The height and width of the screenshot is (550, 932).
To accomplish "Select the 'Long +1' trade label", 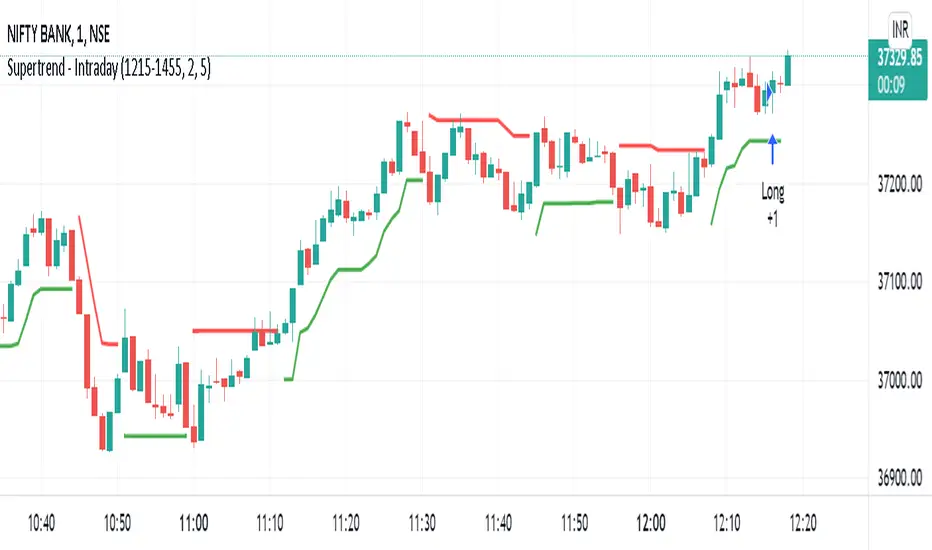I will (773, 202).
